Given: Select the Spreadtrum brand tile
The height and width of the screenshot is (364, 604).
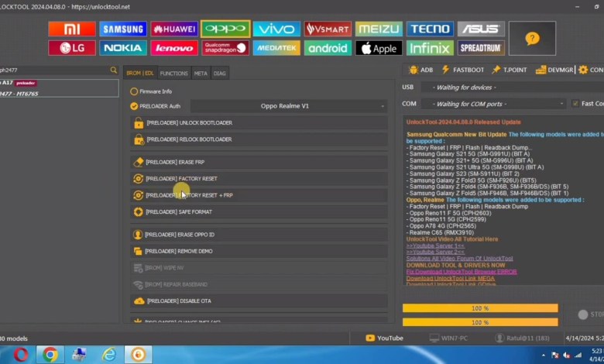Looking at the screenshot, I should pyautogui.click(x=481, y=48).
